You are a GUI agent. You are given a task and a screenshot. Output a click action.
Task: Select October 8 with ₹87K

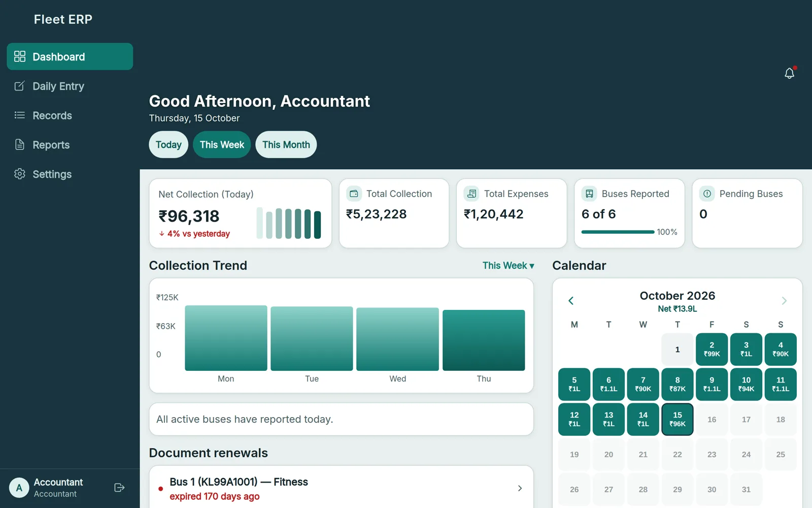(678, 385)
